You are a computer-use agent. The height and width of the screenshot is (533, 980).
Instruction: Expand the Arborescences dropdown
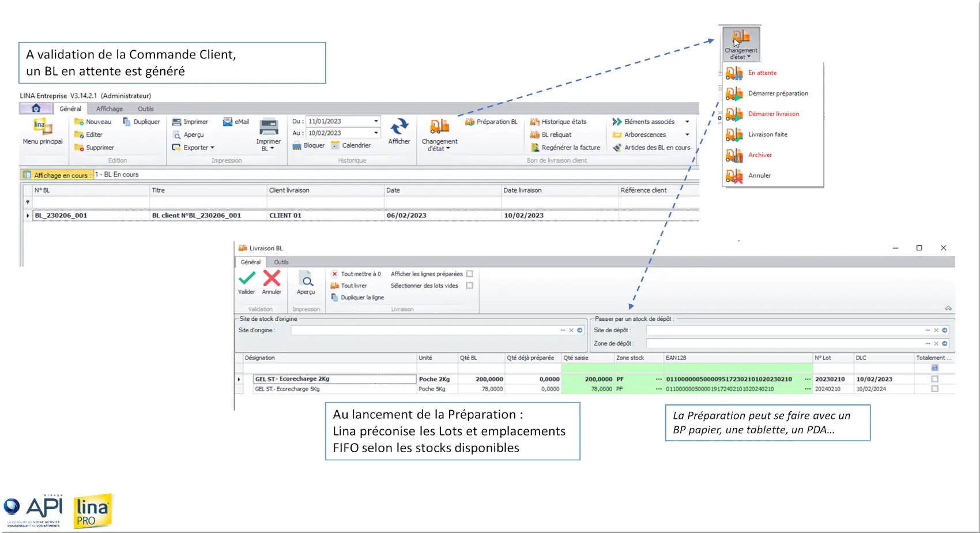[x=687, y=134]
